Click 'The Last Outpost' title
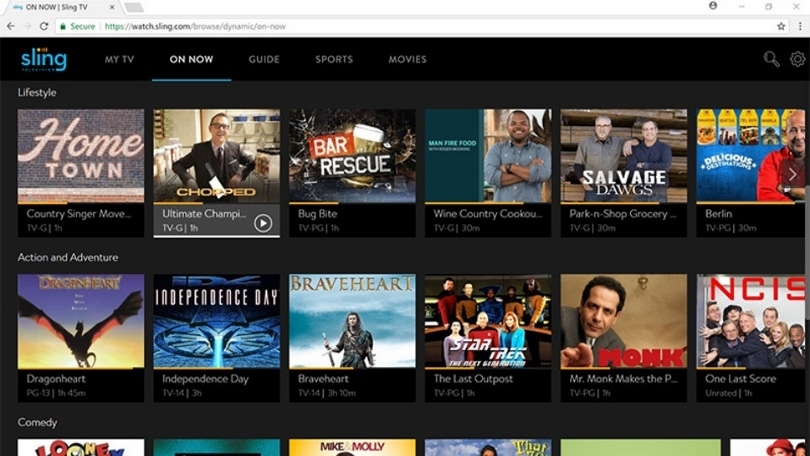810x456 pixels. click(473, 379)
